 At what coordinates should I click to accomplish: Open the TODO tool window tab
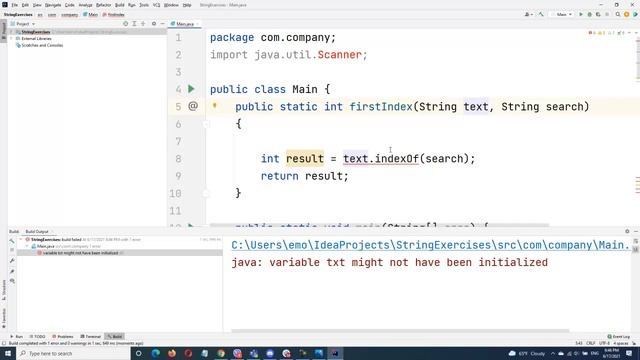38,336
